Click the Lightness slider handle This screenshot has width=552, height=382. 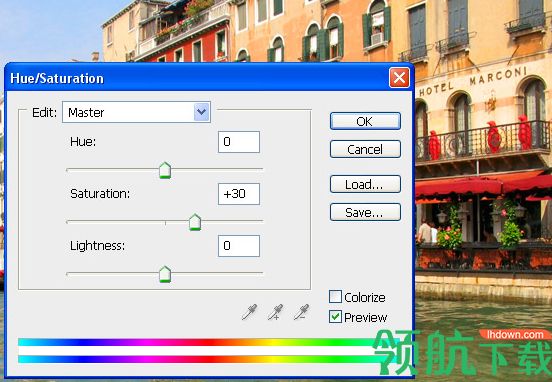point(165,274)
